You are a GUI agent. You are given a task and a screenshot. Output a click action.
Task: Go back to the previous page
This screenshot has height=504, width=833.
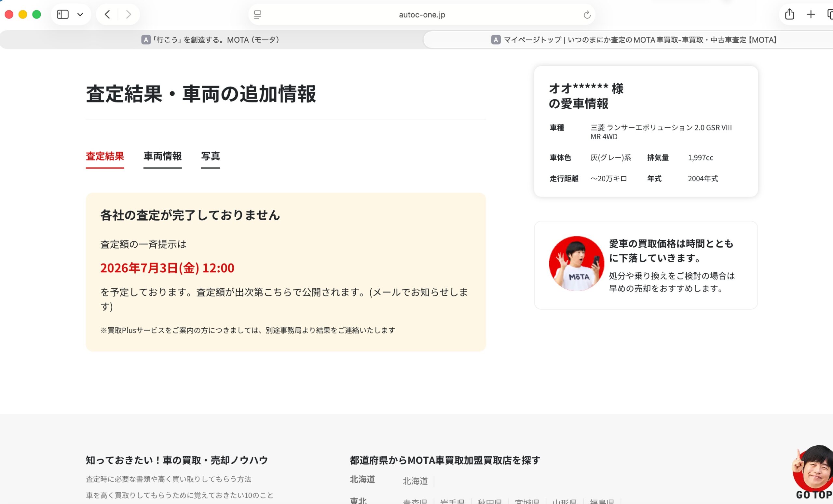(x=107, y=15)
